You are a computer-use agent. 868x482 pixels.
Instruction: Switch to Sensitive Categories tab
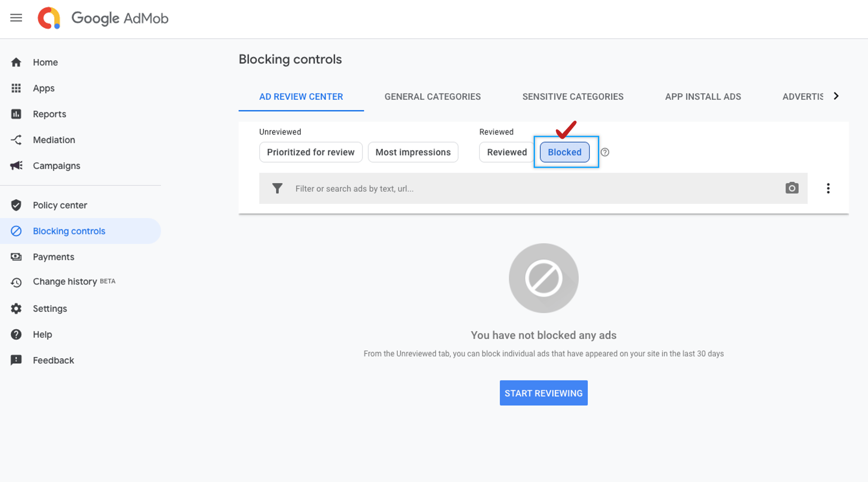pyautogui.click(x=572, y=97)
